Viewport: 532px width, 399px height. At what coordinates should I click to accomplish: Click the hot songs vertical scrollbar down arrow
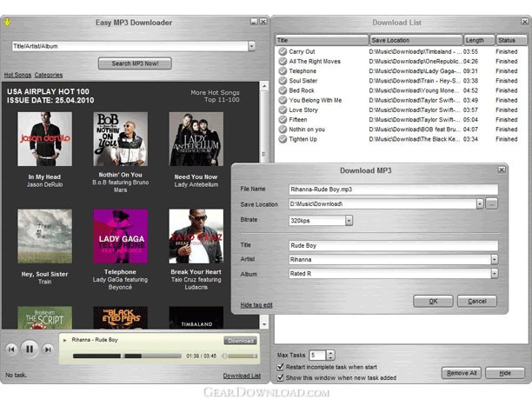tap(264, 324)
